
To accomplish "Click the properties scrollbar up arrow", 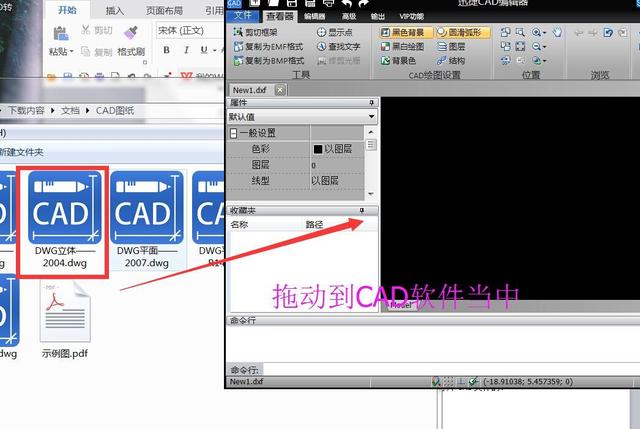I will point(371,132).
